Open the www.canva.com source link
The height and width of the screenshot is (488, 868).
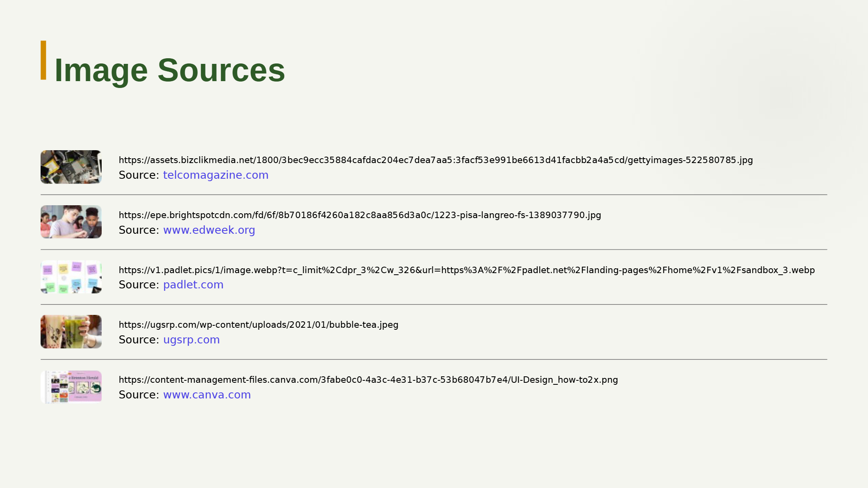(207, 395)
